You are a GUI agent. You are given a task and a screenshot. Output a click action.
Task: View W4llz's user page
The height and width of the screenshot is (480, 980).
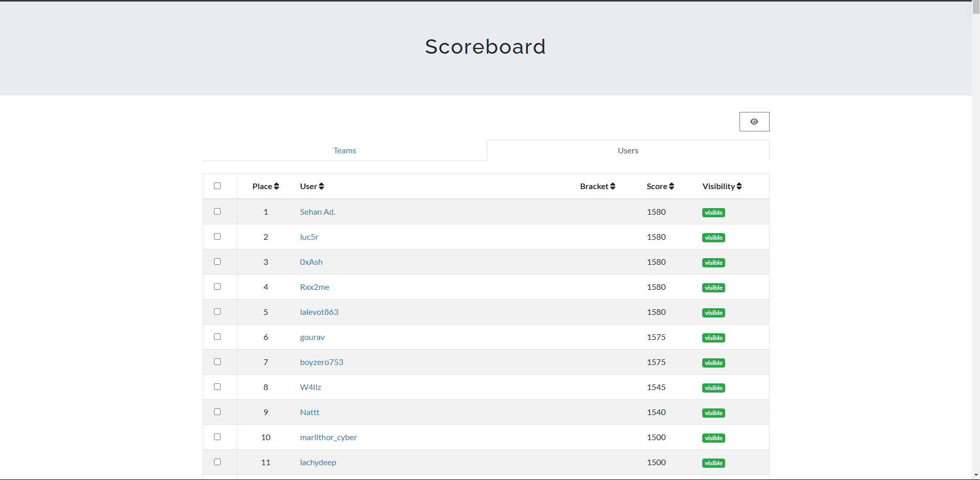[x=310, y=387]
